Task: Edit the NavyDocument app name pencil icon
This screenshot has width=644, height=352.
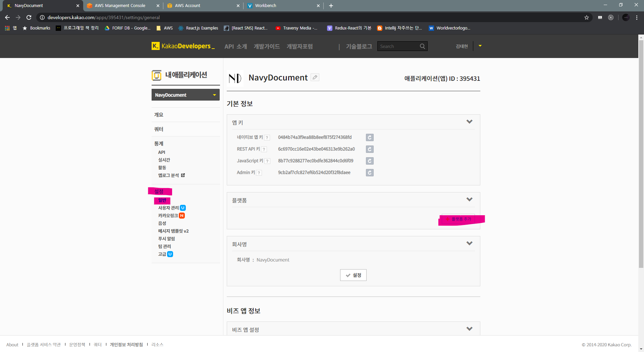Action: coord(315,77)
